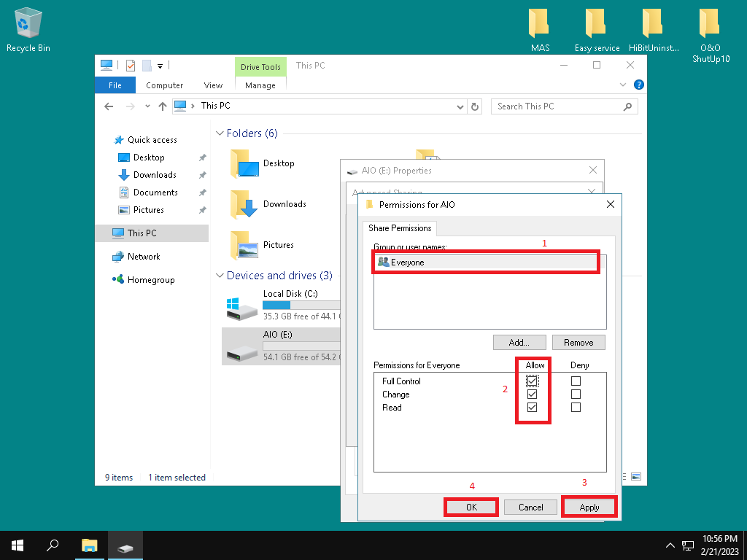Click the Help question mark icon

[639, 85]
